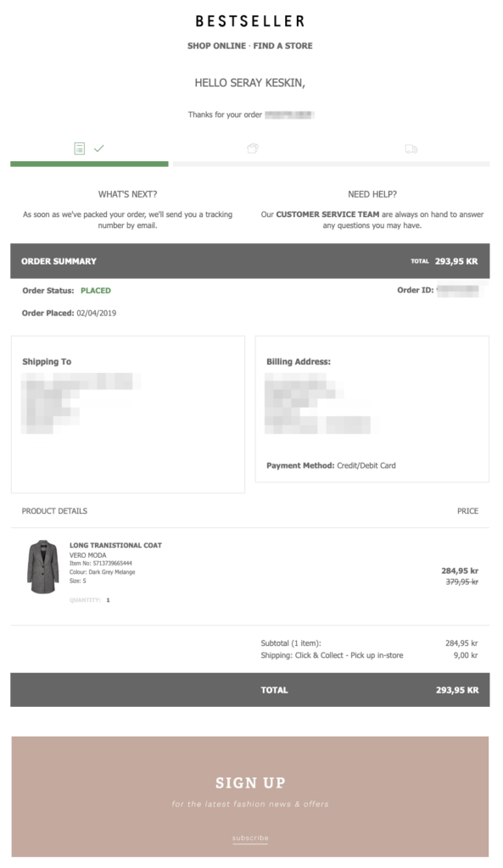Click the discounted price 284,95 kr
The height and width of the screenshot is (868, 503).
tap(459, 570)
